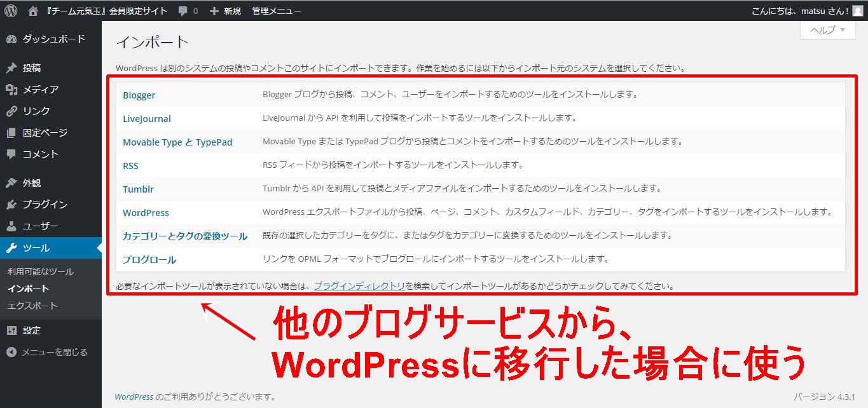Click the RSS フィード description text
This screenshot has width=868, height=408.
click(x=393, y=165)
